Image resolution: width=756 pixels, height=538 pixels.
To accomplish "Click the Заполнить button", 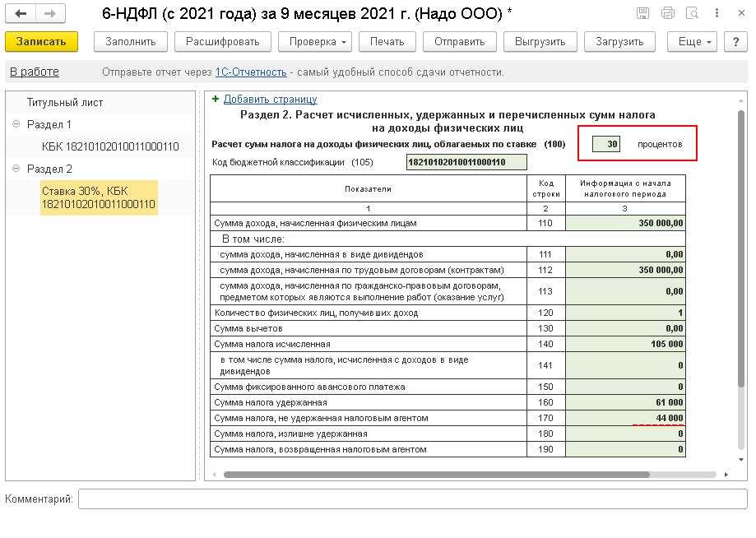I will (131, 42).
